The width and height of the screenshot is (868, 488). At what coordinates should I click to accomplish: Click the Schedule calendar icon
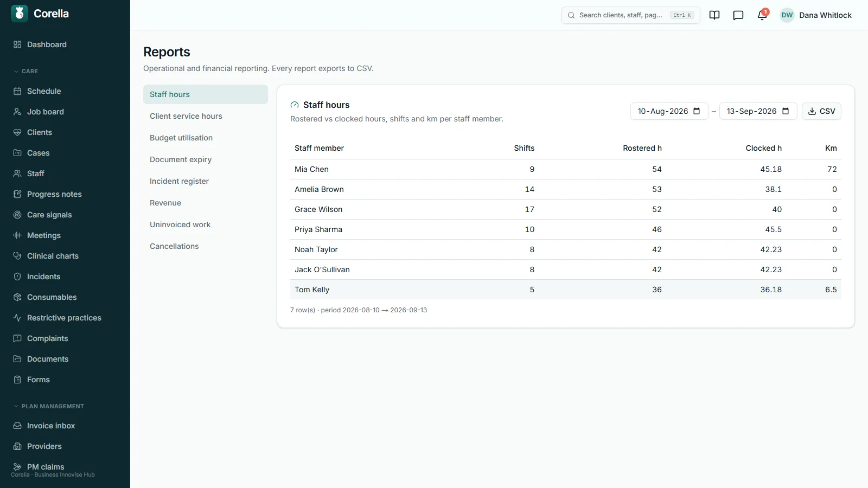pyautogui.click(x=17, y=91)
